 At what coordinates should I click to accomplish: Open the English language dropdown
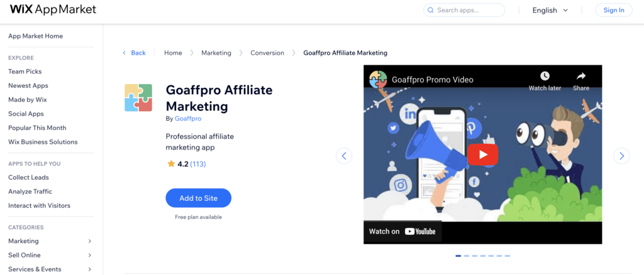tap(550, 10)
